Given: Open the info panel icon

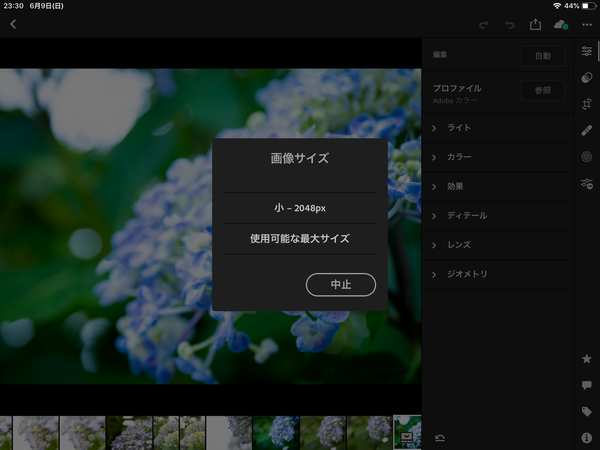Looking at the screenshot, I should pyautogui.click(x=587, y=438).
